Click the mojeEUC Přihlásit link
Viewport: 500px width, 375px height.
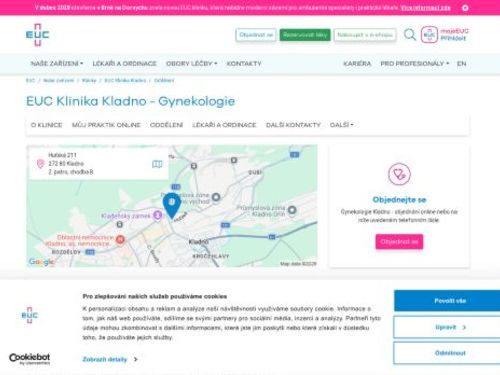[454, 35]
